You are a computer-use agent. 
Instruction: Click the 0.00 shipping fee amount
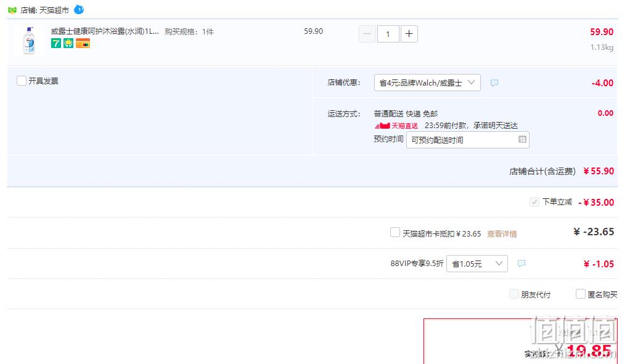(x=606, y=113)
